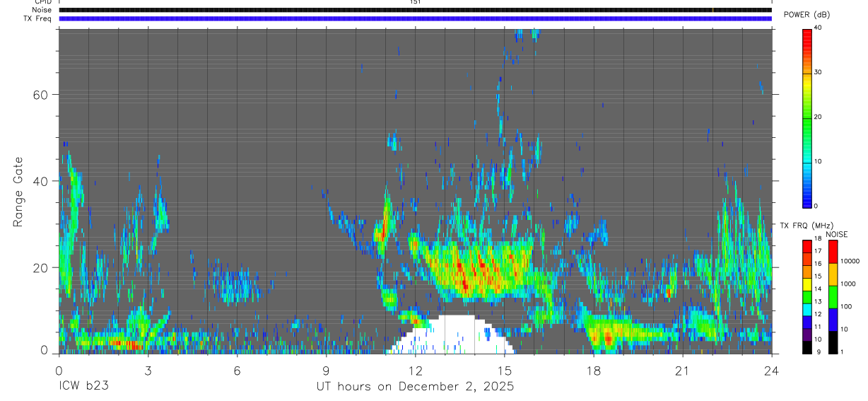Click the 'ICW b23' label

(x=82, y=386)
